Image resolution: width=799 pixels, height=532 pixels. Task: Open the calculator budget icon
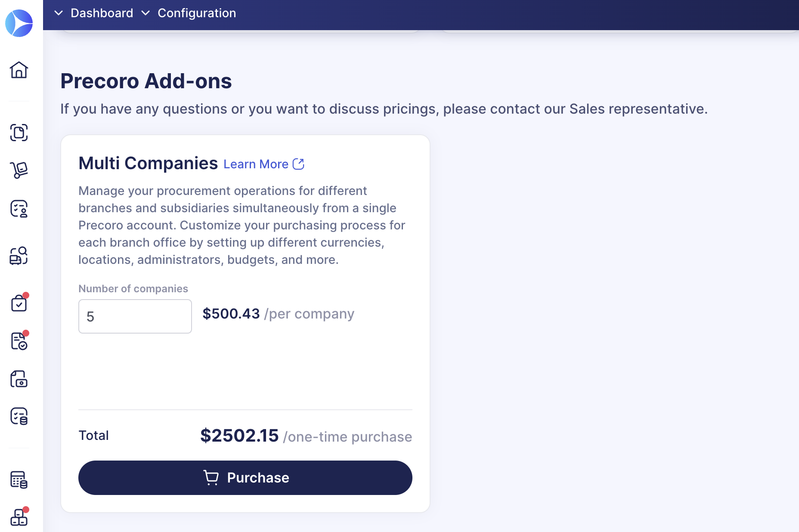pyautogui.click(x=19, y=479)
